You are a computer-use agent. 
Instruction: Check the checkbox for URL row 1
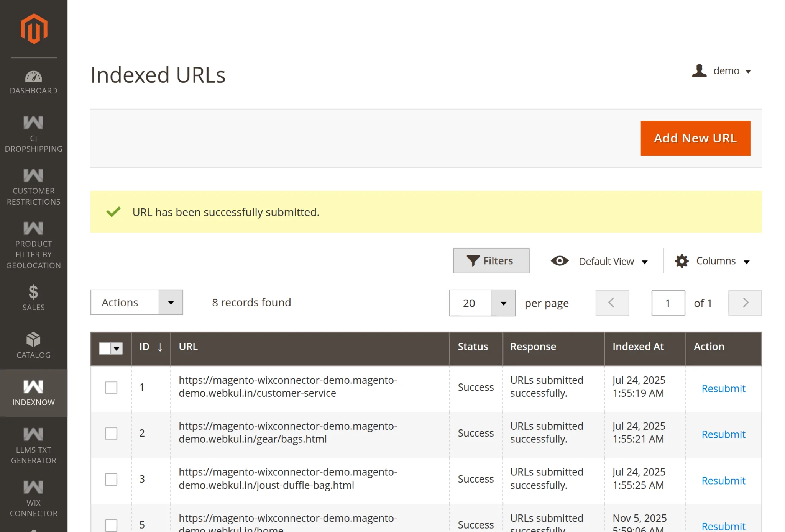tap(111, 388)
